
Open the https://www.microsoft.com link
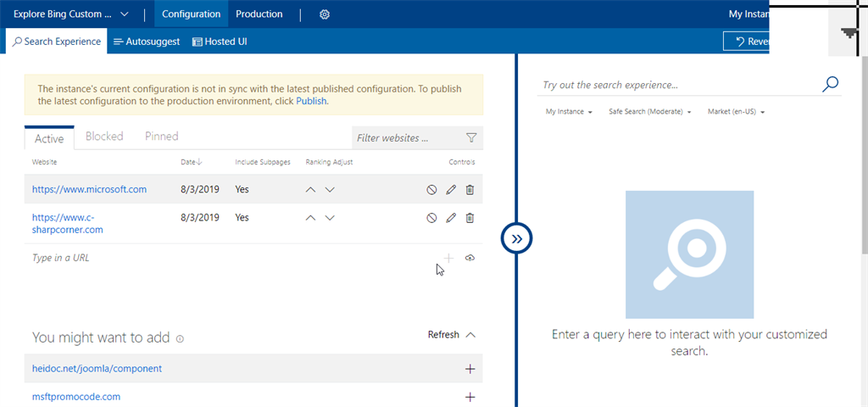point(89,189)
